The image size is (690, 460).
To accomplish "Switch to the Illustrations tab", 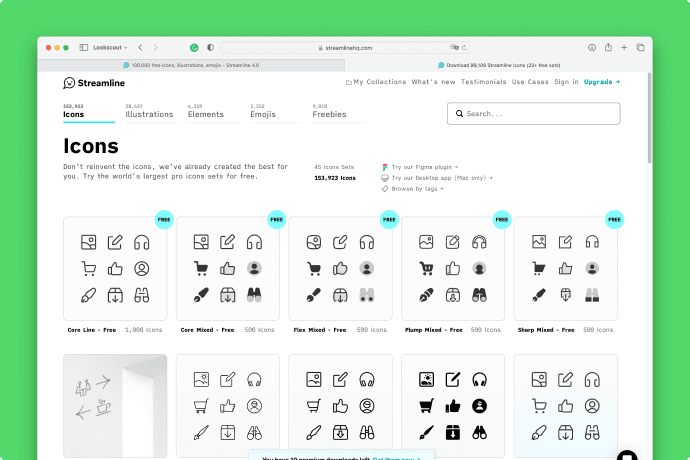I will (149, 113).
